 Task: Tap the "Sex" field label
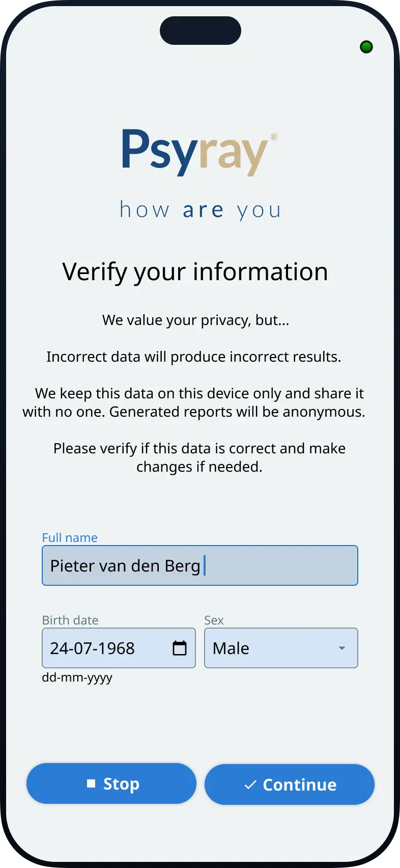[x=214, y=620]
